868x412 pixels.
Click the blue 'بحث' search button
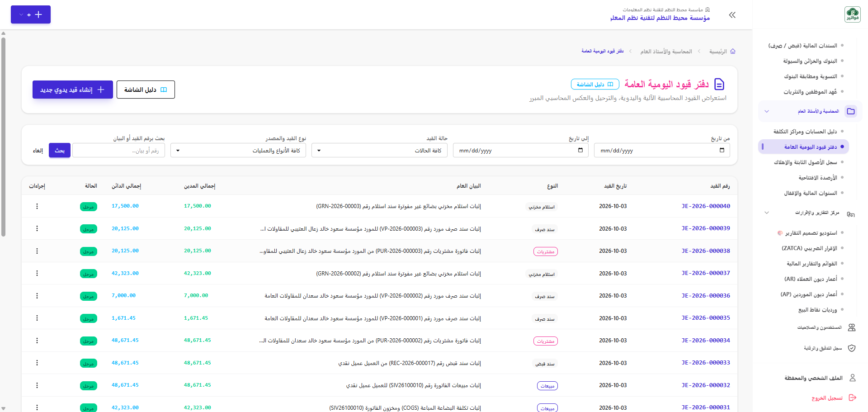coord(60,151)
